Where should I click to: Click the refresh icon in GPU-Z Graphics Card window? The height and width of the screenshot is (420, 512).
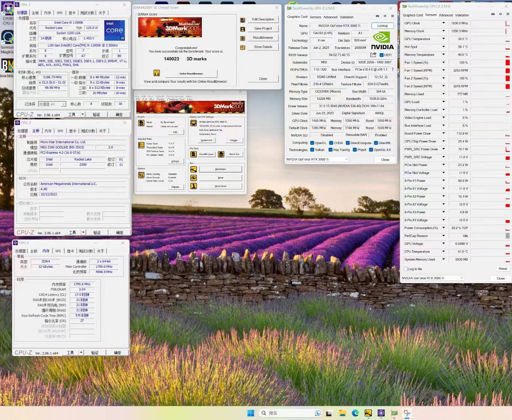tap(385, 16)
